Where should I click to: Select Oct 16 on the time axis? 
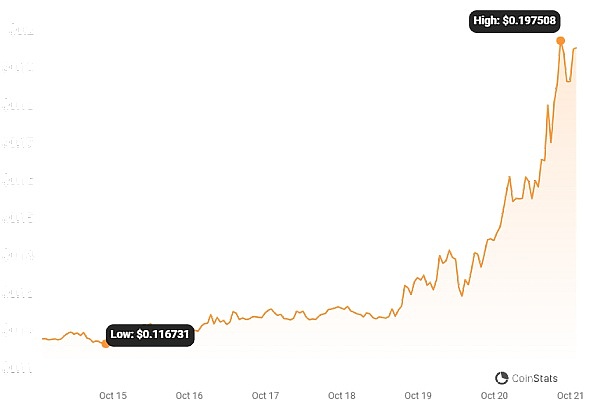click(189, 396)
